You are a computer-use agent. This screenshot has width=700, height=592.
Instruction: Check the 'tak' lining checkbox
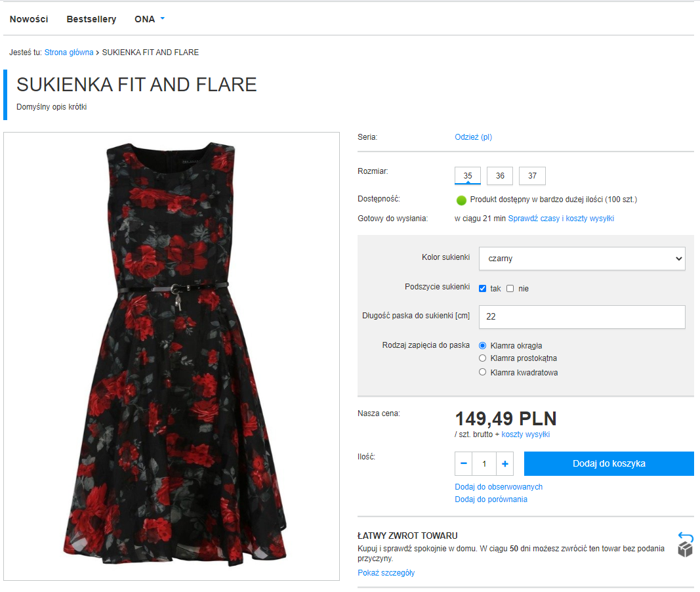[483, 289]
